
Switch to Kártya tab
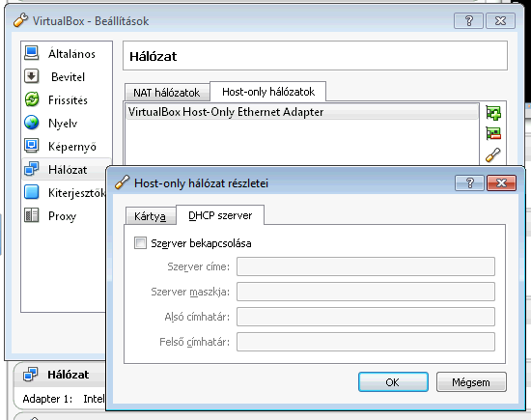coord(151,215)
